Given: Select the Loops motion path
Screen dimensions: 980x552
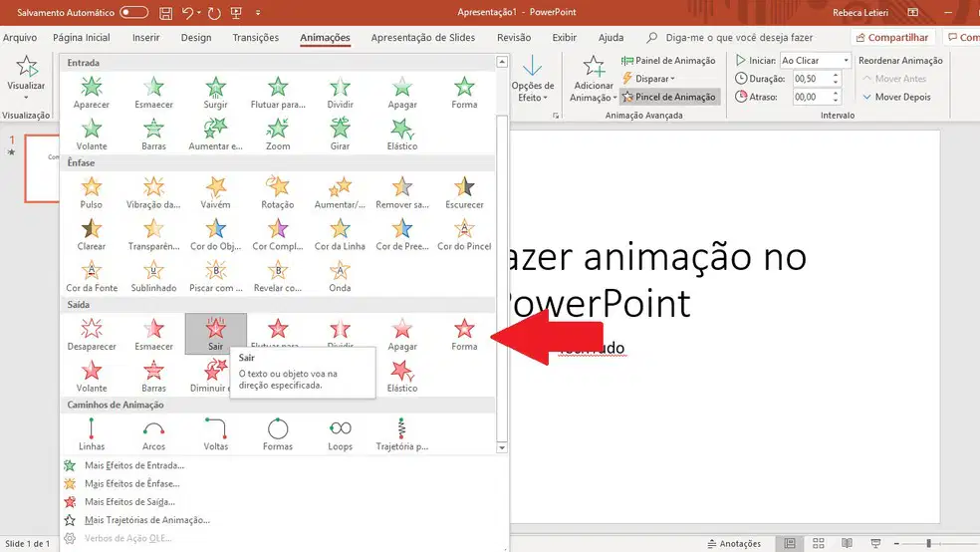Looking at the screenshot, I should 340,434.
